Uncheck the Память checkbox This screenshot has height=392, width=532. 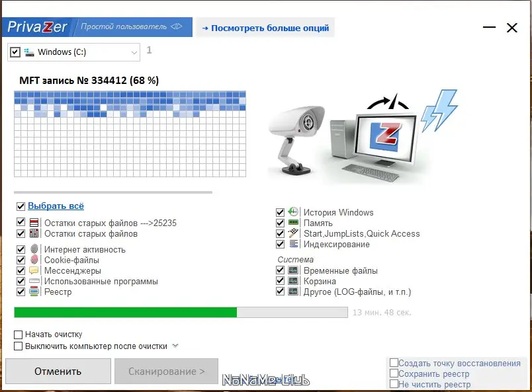[280, 223]
